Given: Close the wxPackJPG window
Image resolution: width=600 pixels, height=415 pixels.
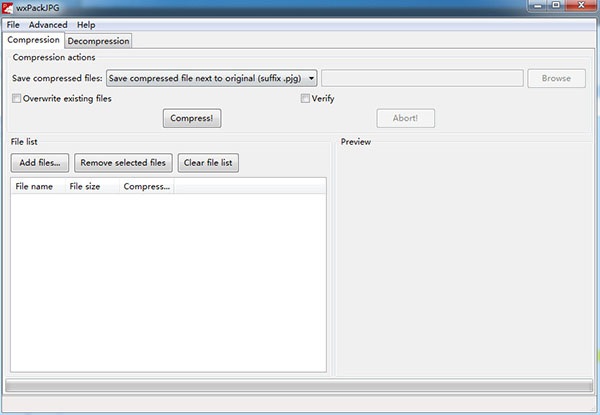Looking at the screenshot, I should 581,5.
